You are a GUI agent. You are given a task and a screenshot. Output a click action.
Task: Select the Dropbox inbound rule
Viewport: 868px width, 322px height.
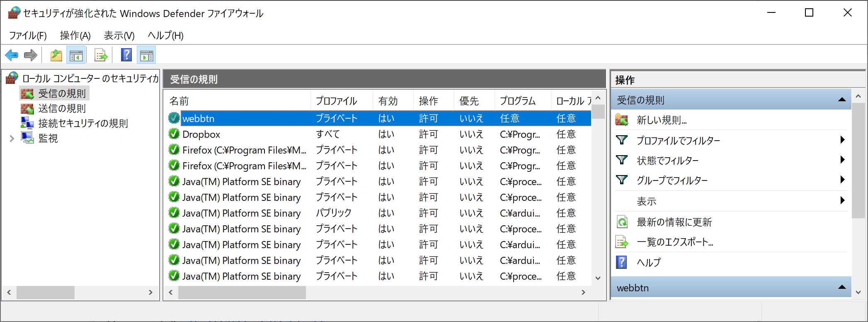point(201,134)
